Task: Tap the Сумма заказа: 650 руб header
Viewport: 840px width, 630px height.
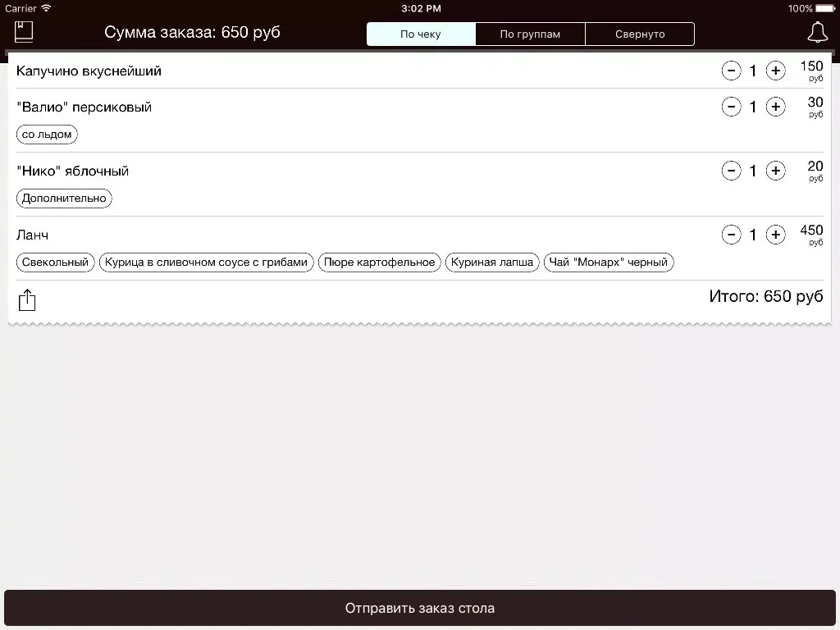Action: pos(192,32)
